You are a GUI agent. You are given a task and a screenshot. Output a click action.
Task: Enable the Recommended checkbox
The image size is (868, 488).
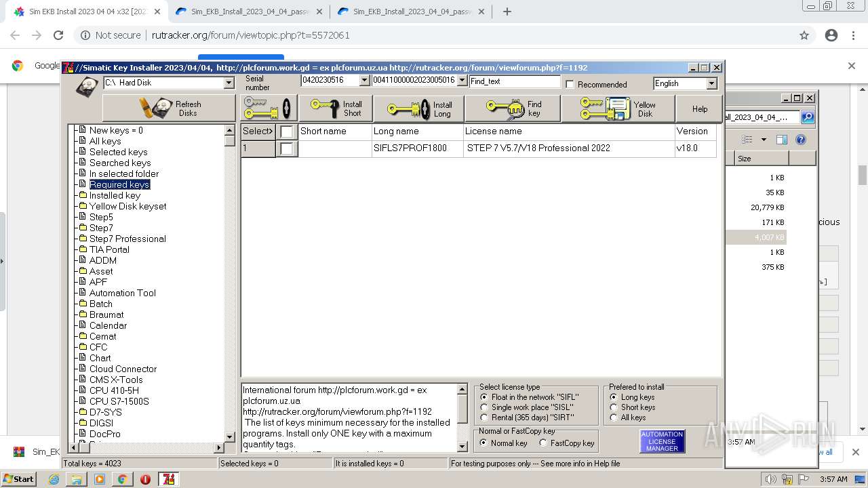pyautogui.click(x=570, y=85)
